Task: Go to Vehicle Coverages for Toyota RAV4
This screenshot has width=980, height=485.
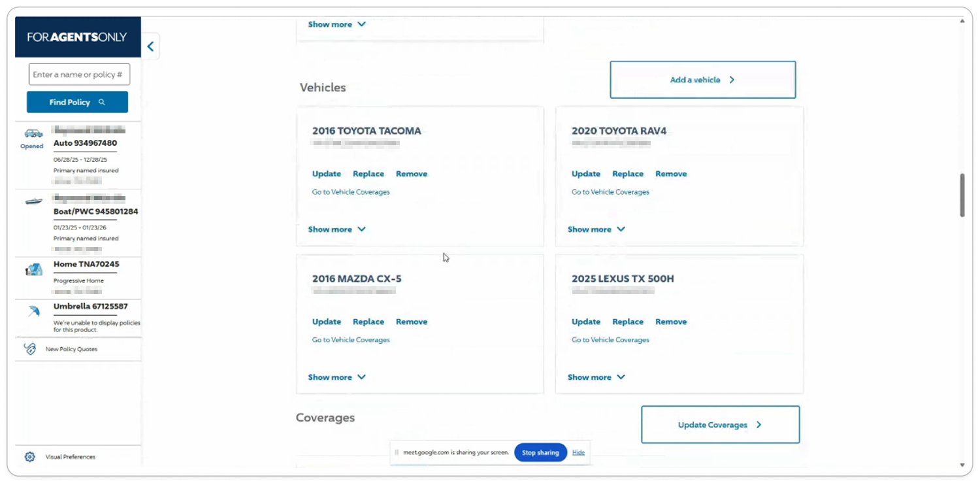Action: [610, 192]
